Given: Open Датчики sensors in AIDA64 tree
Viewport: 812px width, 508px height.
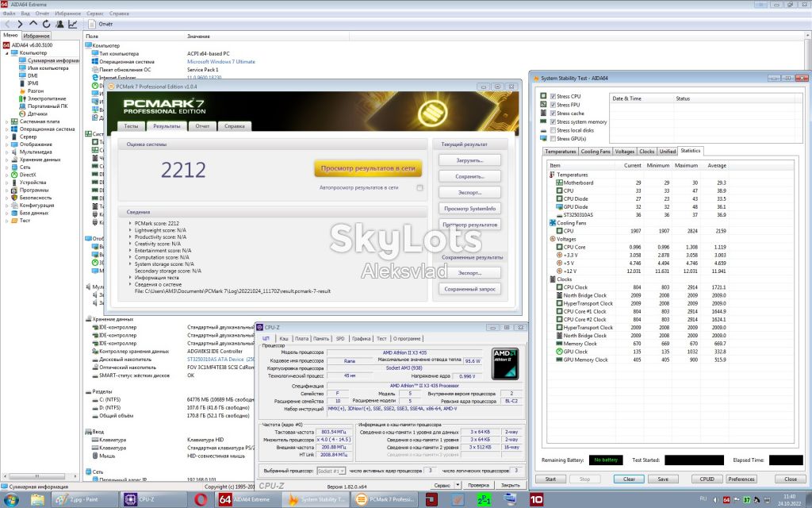Looking at the screenshot, I should 33,114.
